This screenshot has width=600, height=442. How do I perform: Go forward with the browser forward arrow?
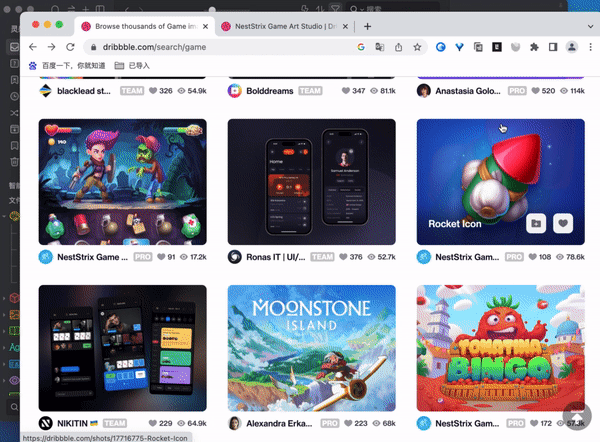click(x=51, y=47)
